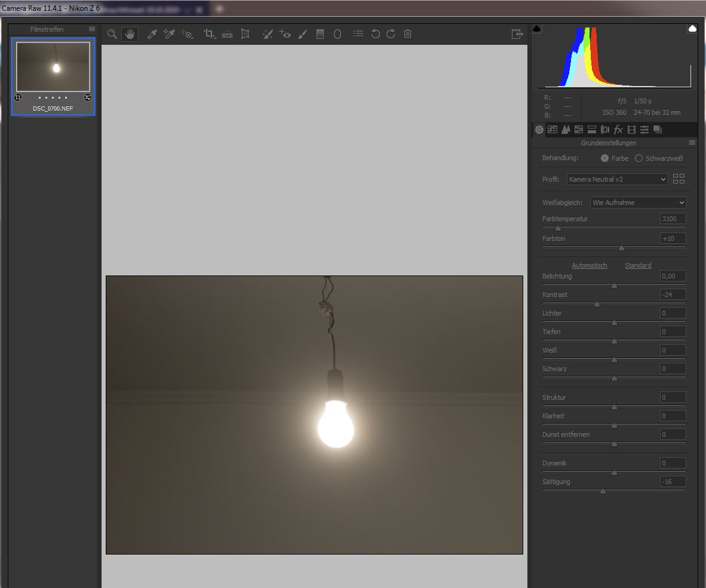Screen dimensions: 706x588
Task: Select the Red Eye Removal tool
Action: click(284, 34)
